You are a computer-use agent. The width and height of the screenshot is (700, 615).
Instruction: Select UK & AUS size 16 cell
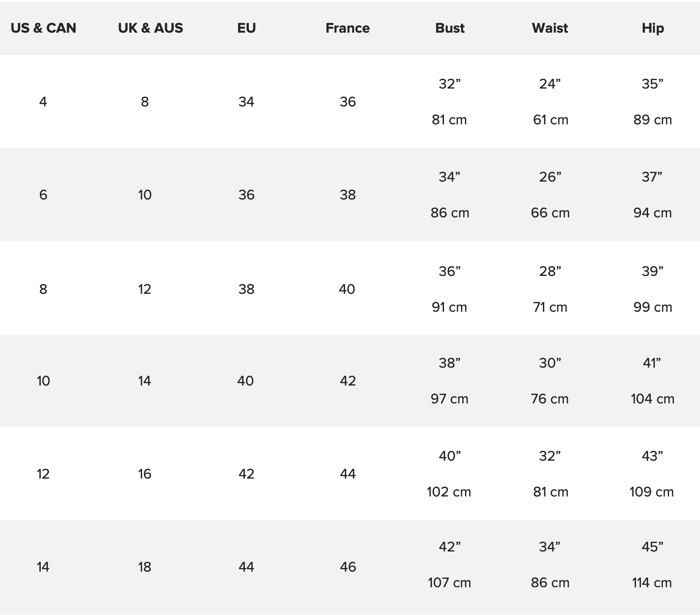[x=145, y=474]
